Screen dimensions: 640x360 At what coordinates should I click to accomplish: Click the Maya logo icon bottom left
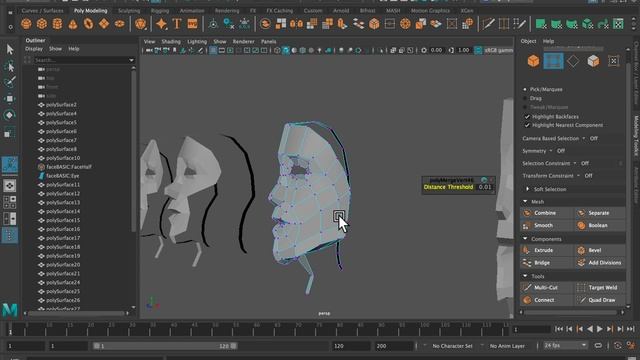(x=10, y=310)
